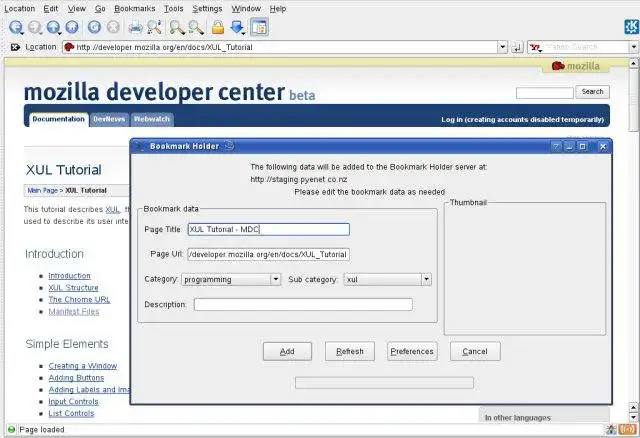Image resolution: width=640 pixels, height=438 pixels.
Task: Click the Page Title input field
Action: point(269,229)
